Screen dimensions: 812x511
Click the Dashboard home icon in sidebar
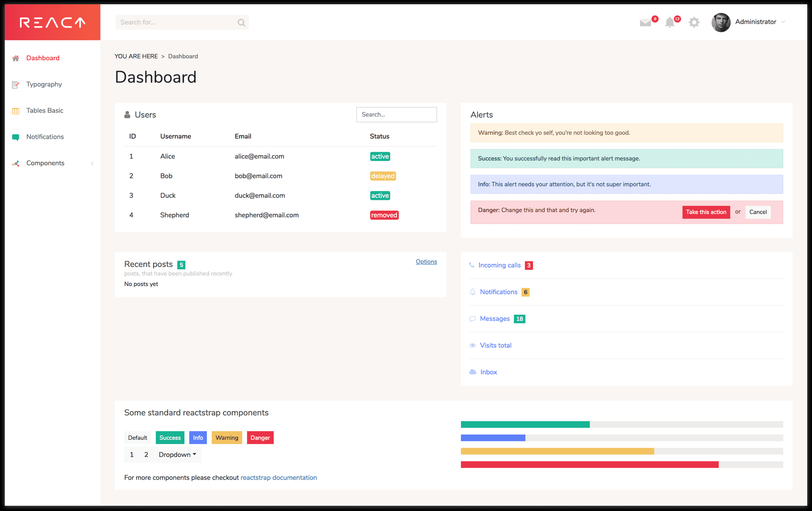click(x=16, y=58)
